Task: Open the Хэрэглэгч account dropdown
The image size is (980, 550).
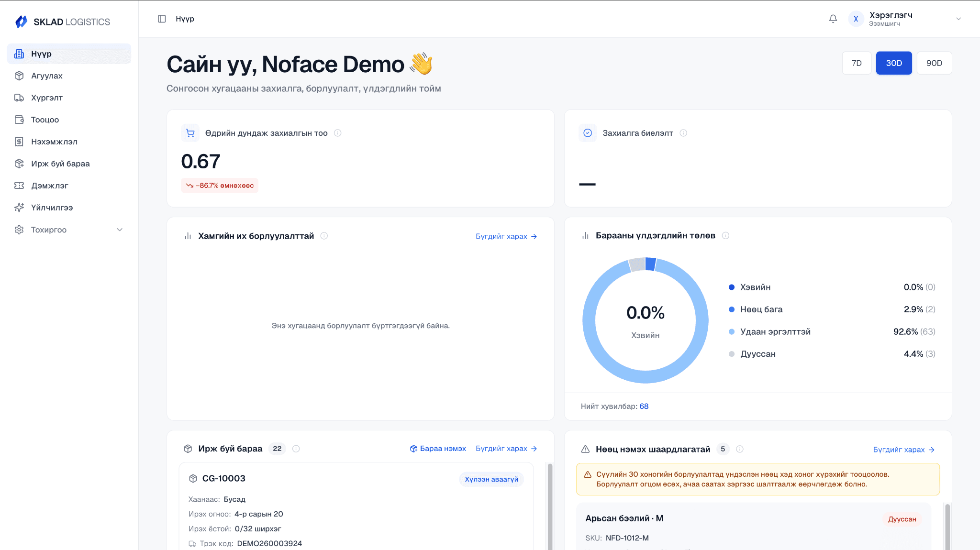Action: pos(904,19)
